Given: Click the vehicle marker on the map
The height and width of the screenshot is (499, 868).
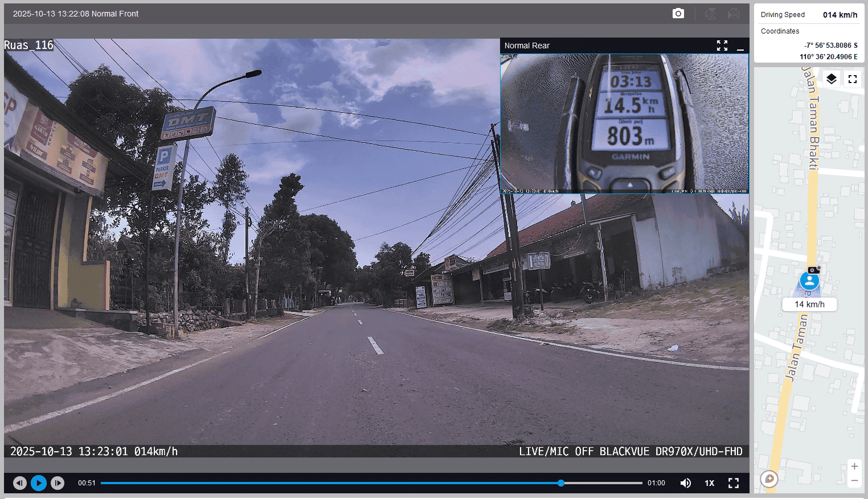Looking at the screenshot, I should click(x=809, y=281).
